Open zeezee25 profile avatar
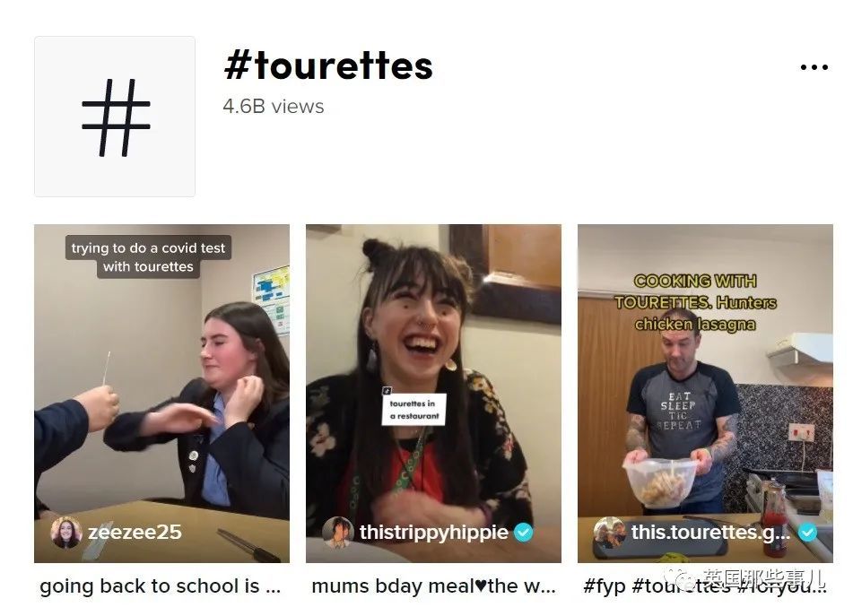This screenshot has height=616, width=853. tap(65, 532)
